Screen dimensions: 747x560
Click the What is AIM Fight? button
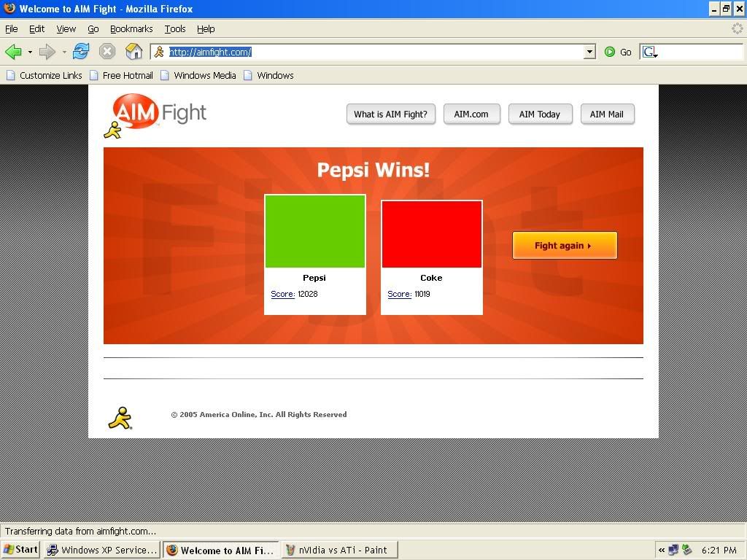390,114
